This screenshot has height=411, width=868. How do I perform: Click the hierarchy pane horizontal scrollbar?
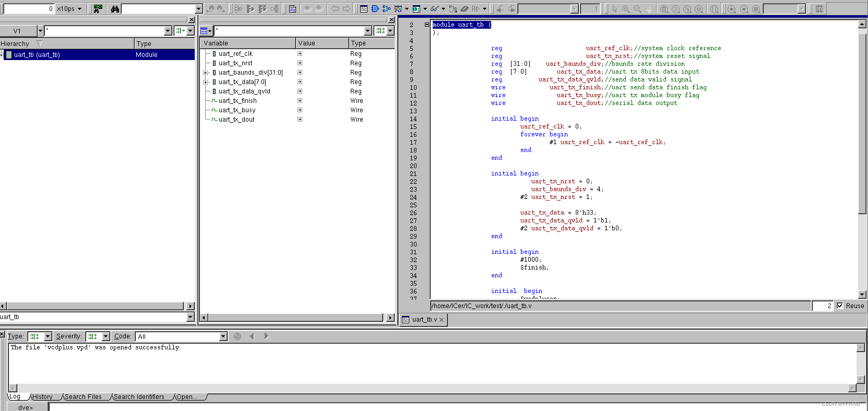point(97,306)
